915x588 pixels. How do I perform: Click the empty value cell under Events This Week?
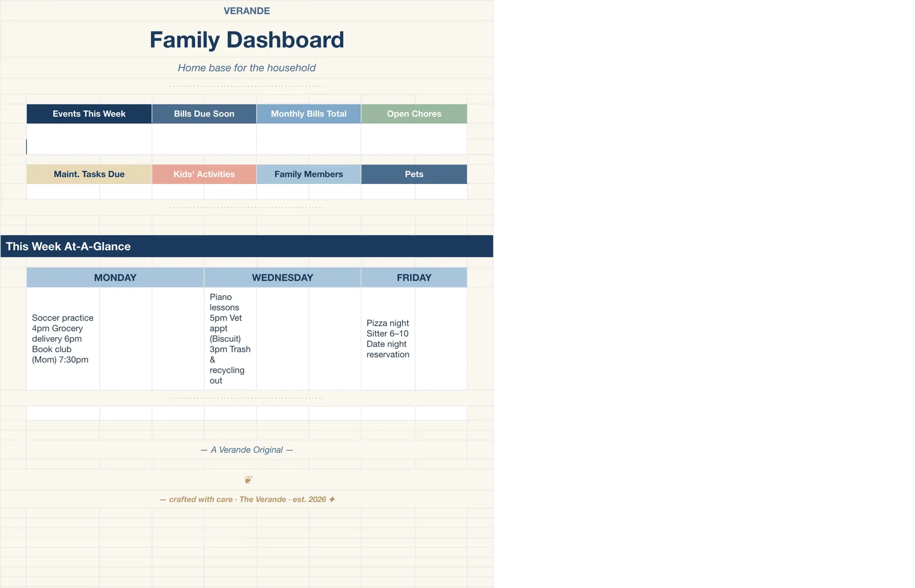point(89,139)
